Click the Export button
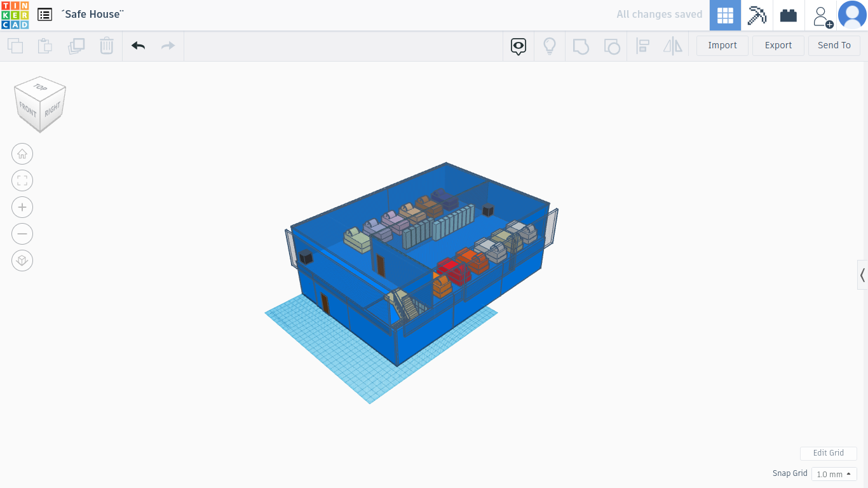868x488 pixels. tap(778, 46)
